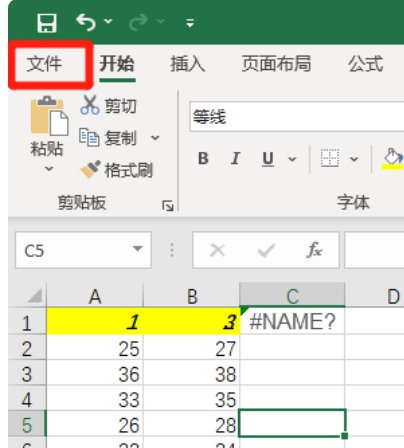404x448 pixels.
Task: Click yellow cell B1 containing 3
Action: (192, 321)
